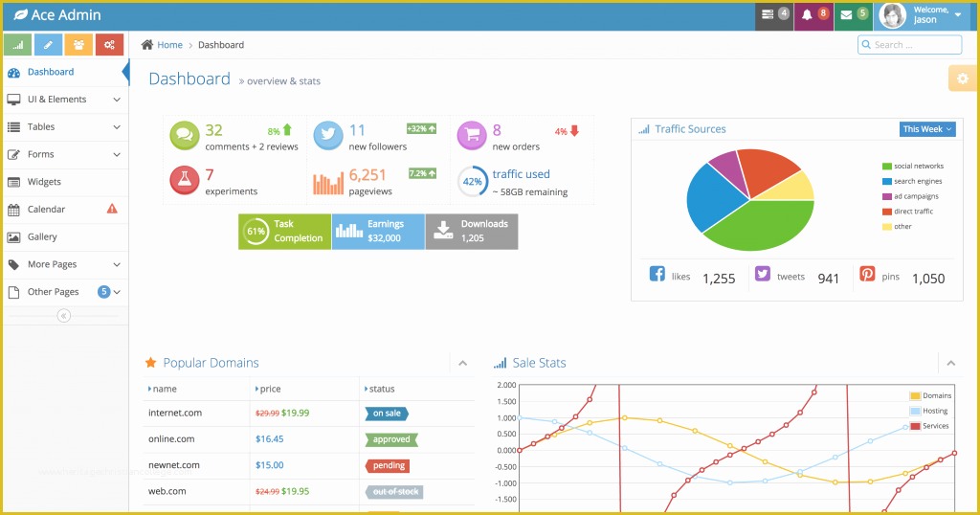Collapse the Sale Stats widget

click(x=950, y=363)
